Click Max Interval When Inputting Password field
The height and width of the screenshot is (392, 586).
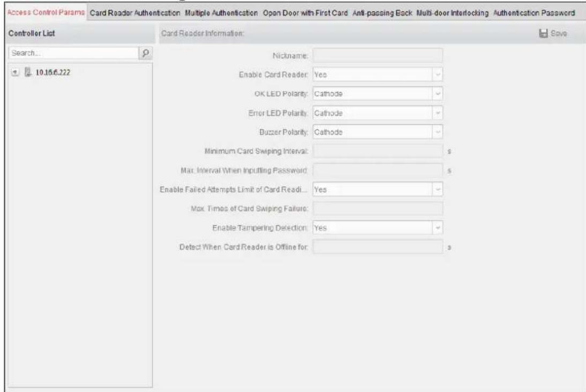pos(378,171)
